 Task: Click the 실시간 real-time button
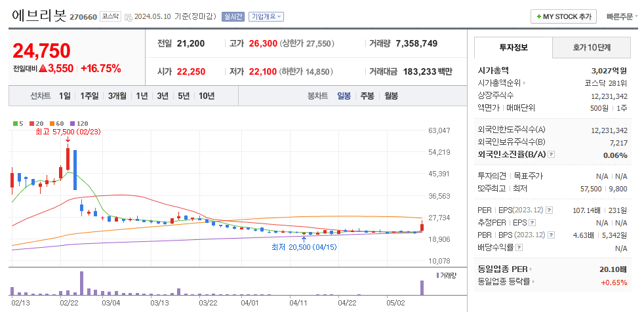(x=233, y=17)
